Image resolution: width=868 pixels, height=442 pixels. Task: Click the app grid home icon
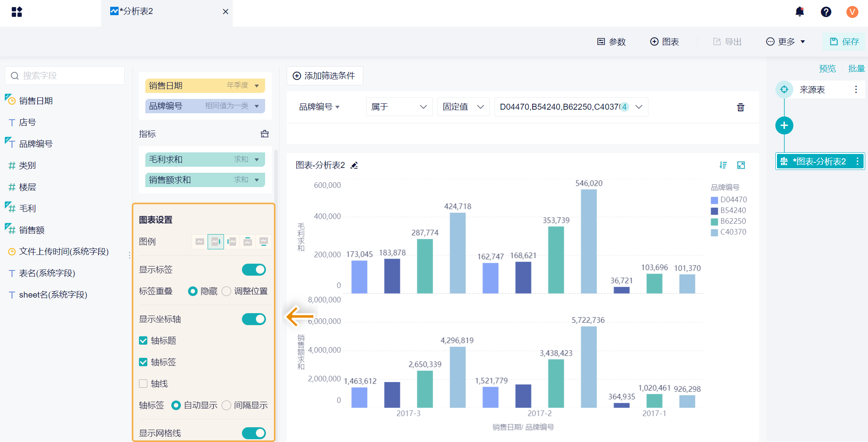(x=17, y=12)
